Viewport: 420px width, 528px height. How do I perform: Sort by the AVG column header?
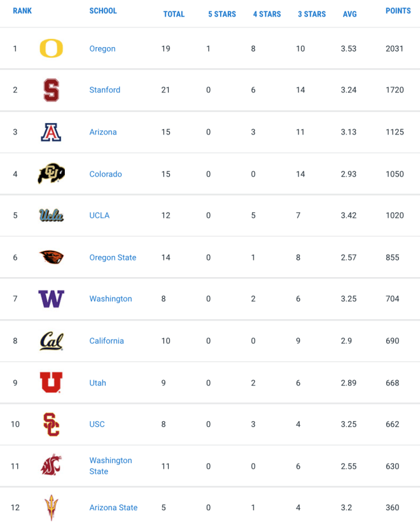(349, 14)
